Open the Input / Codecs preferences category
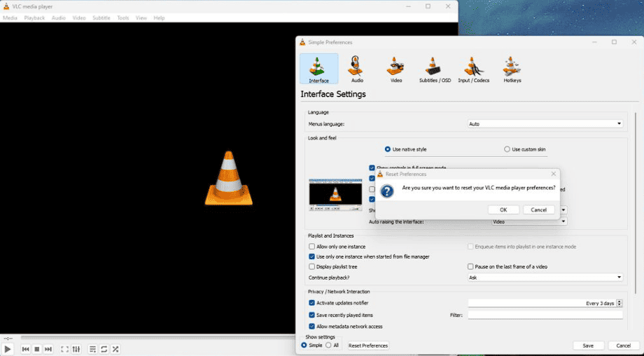 click(474, 69)
